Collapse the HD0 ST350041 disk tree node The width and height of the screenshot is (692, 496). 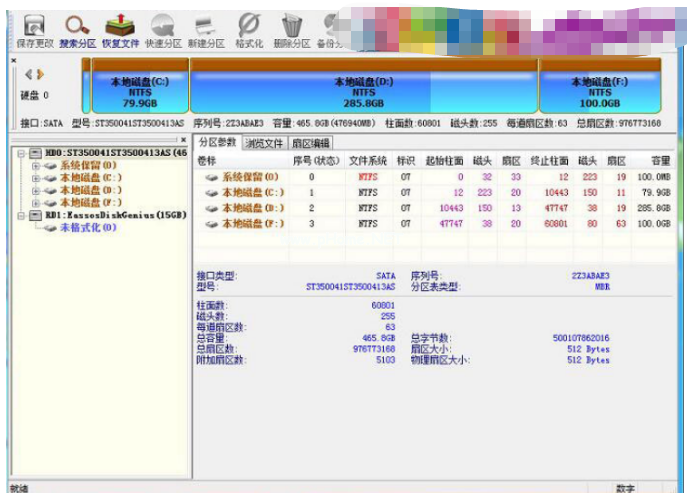click(x=22, y=153)
